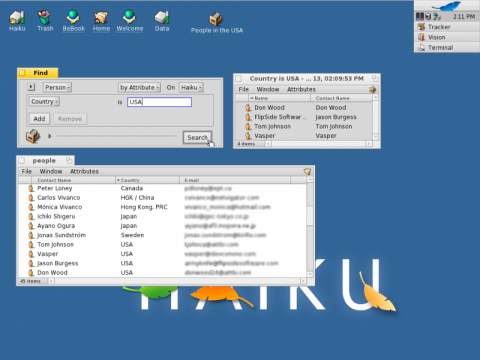Select Terminal in the Deskbar

(x=447, y=47)
